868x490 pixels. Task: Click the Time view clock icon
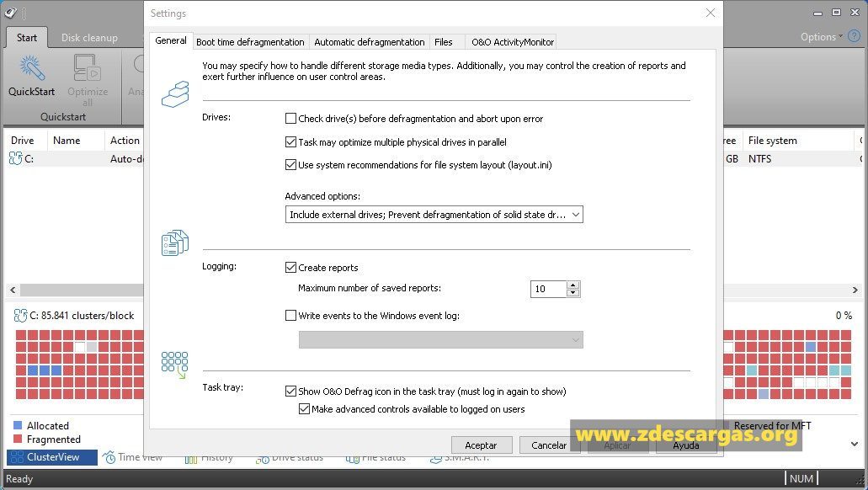(109, 457)
